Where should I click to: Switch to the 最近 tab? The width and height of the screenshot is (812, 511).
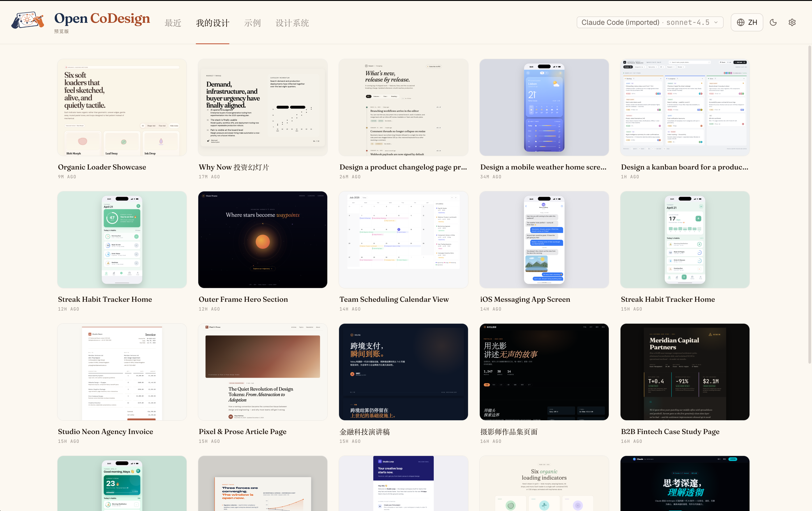[x=173, y=23]
